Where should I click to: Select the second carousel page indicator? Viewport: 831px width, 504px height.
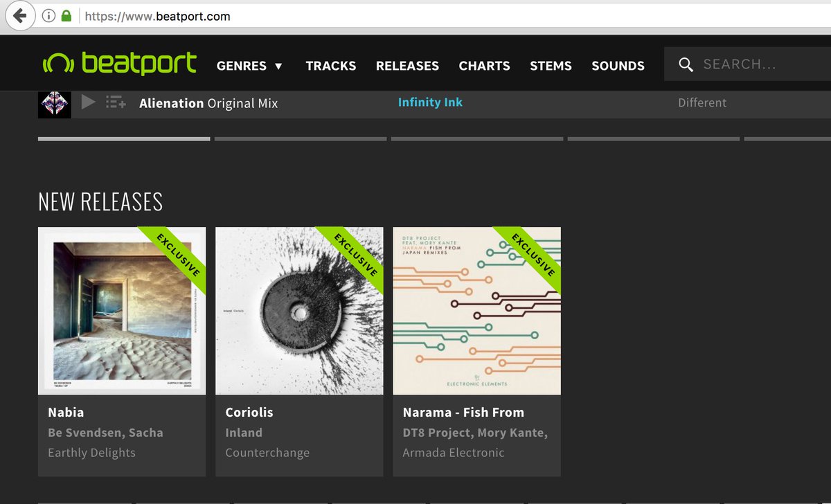click(x=301, y=139)
